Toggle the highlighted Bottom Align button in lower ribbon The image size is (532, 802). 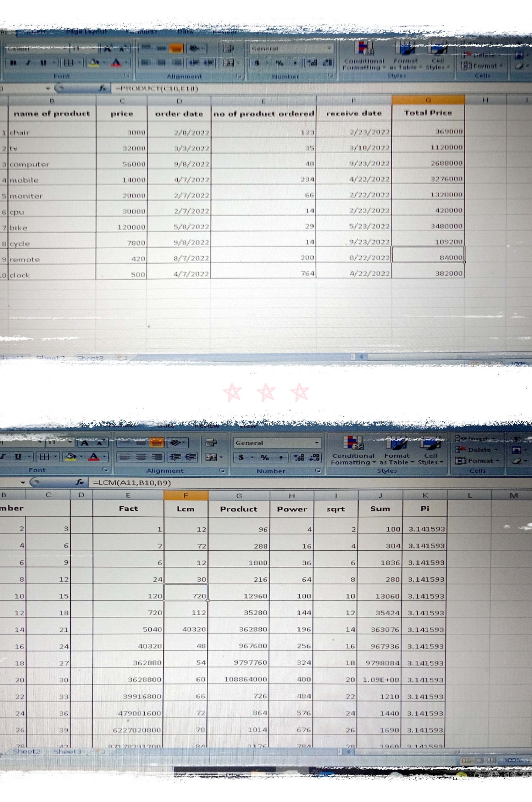coord(156,443)
